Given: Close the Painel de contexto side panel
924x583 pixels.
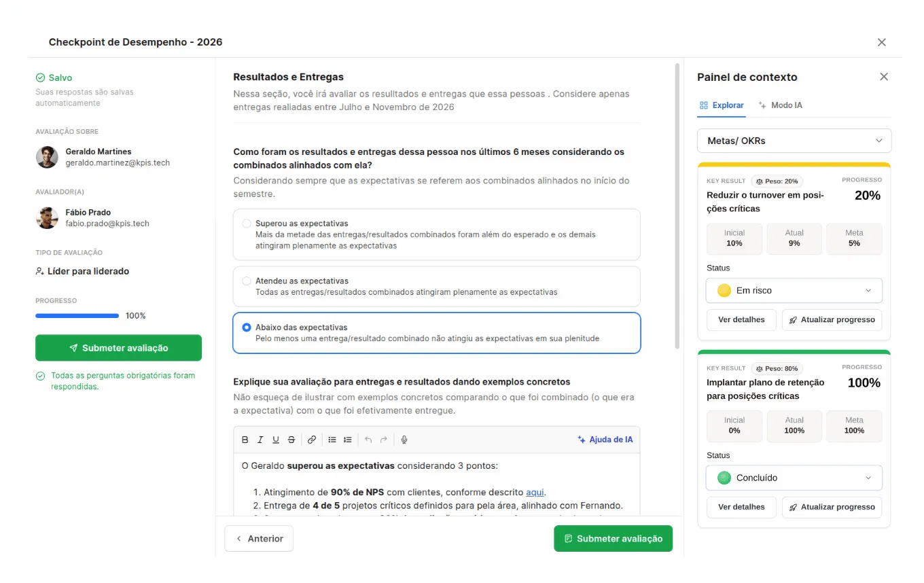Looking at the screenshot, I should (884, 77).
